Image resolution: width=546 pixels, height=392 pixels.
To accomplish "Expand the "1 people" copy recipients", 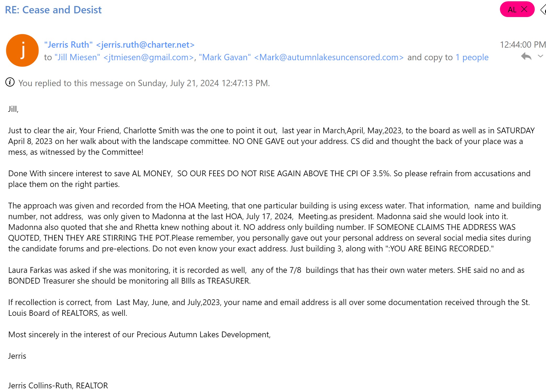I will pyautogui.click(x=472, y=57).
